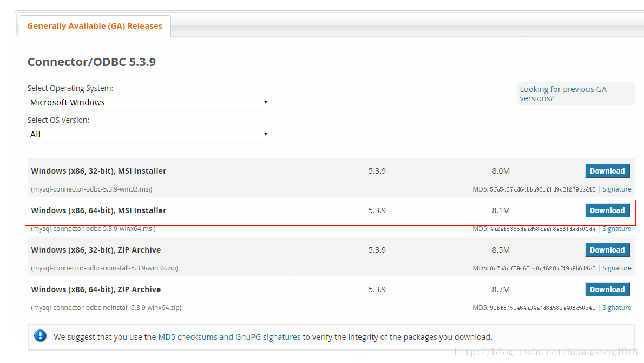The width and height of the screenshot is (644, 363).
Task: Download the 64-bit MSI Installer
Action: click(x=607, y=210)
